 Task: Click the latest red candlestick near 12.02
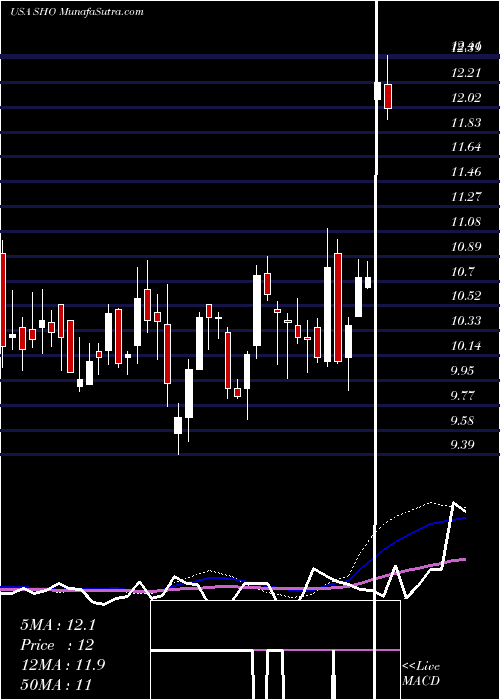pyautogui.click(x=388, y=96)
